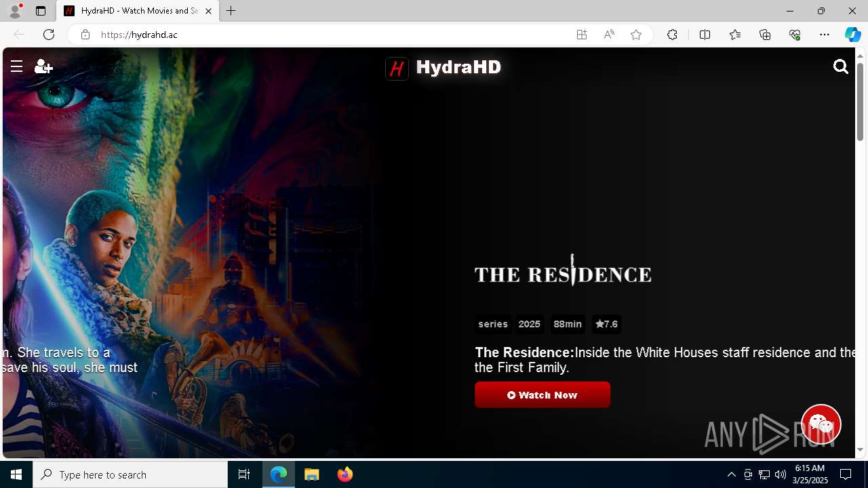Screen dimensions: 868x488
Task: Toggle Read aloud in address bar
Action: [609, 35]
